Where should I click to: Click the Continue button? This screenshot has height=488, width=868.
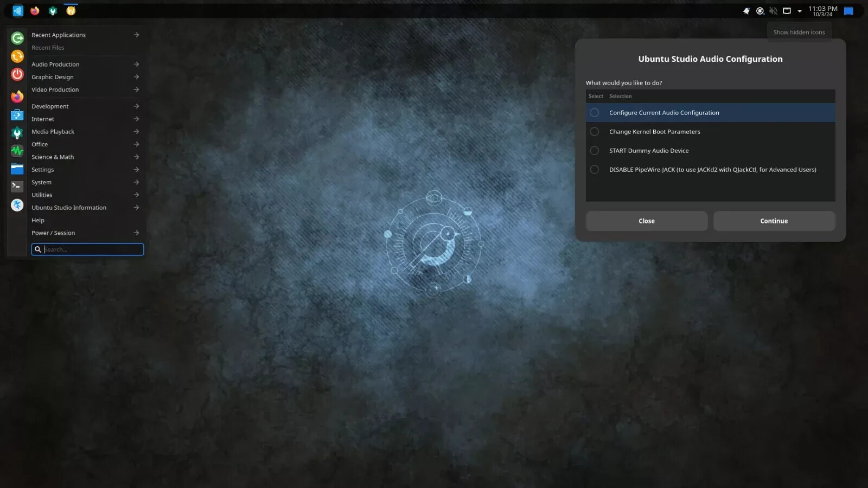pyautogui.click(x=774, y=221)
